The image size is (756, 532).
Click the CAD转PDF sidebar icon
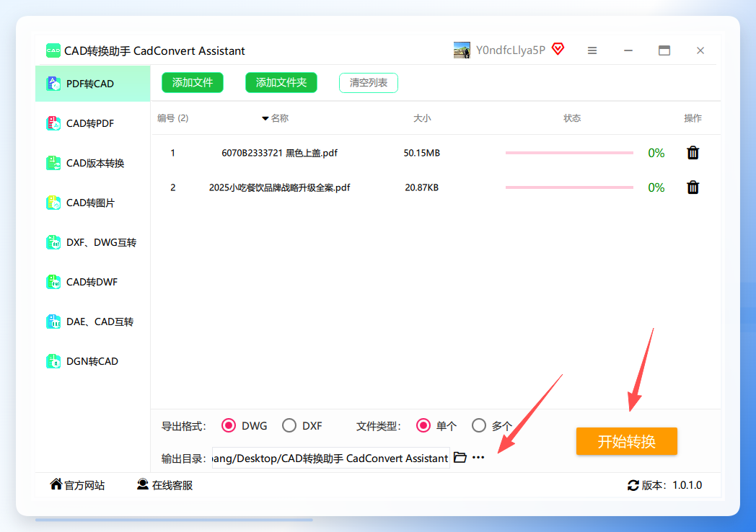[53, 123]
